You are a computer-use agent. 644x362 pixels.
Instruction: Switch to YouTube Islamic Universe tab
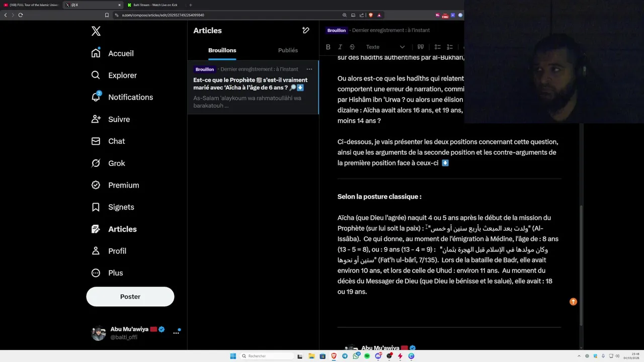pos(31,5)
